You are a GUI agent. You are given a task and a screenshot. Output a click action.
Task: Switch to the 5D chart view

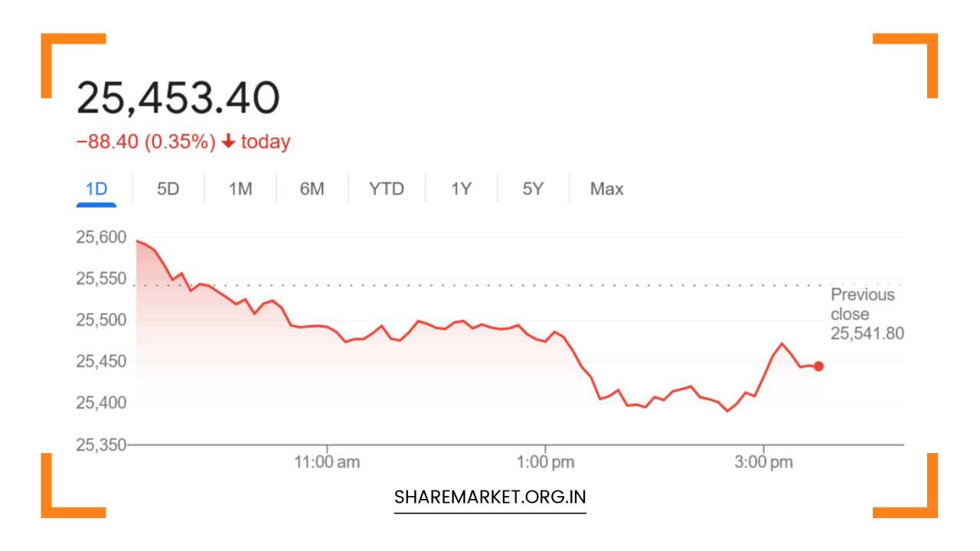pyautogui.click(x=168, y=188)
